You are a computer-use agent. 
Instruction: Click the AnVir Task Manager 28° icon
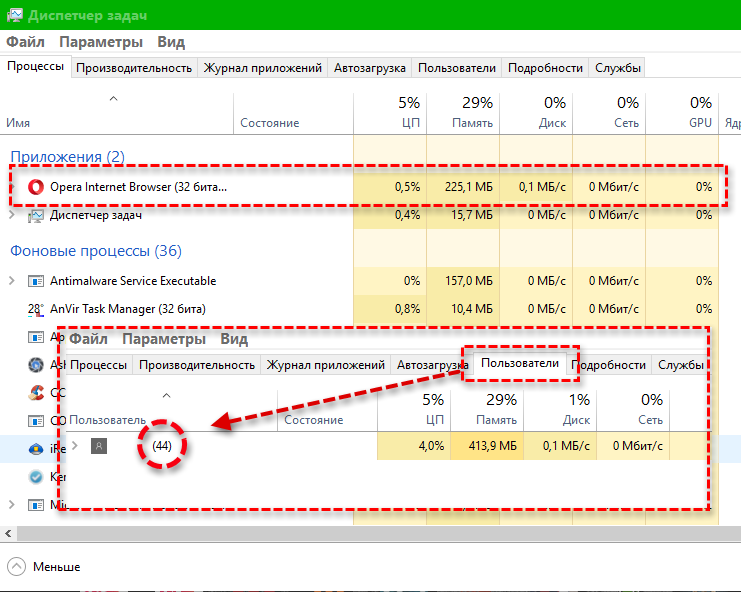(35, 309)
